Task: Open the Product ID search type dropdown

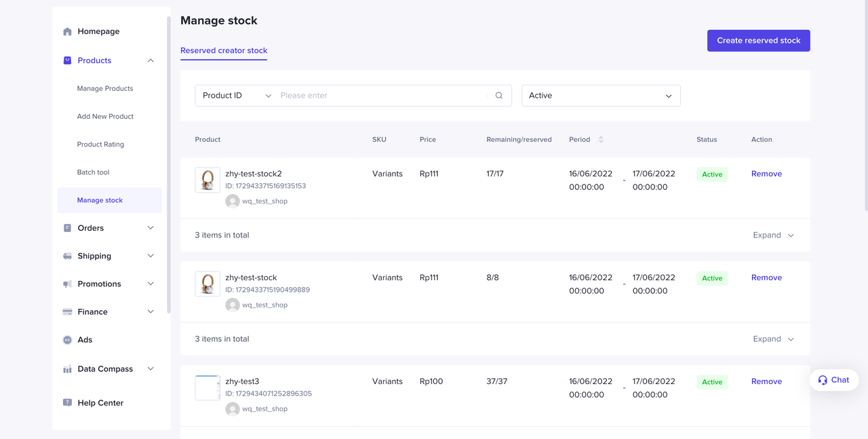Action: tap(237, 96)
